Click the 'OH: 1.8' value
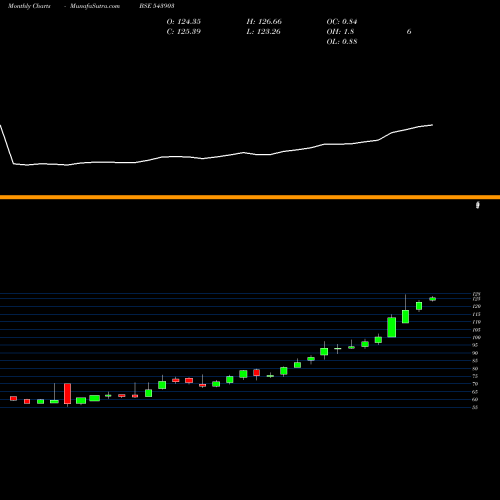500x500 pixels. click(340, 32)
